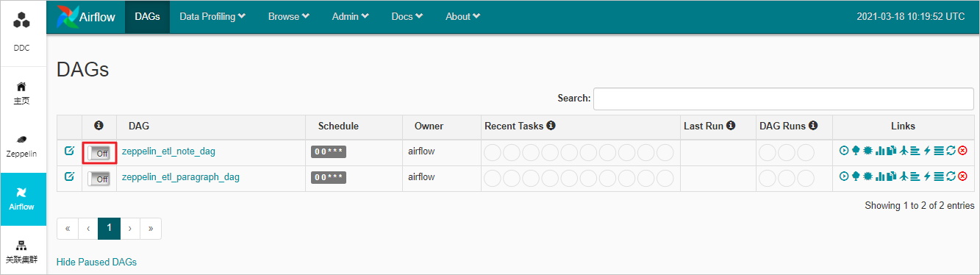The image size is (980, 275).
Task: Trigger zeppelin_etl_paragraph_dag using the play icon
Action: [844, 176]
